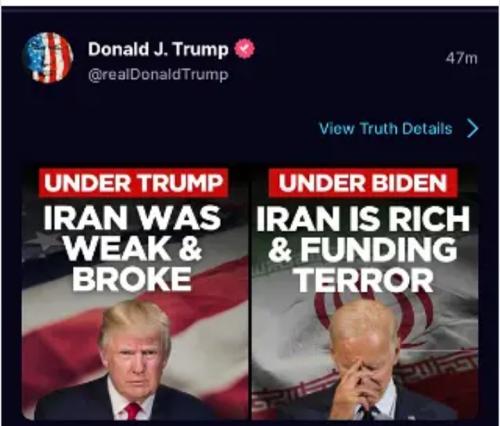Click the Donald J. Trump display name
This screenshot has height=426, width=500.
[x=158, y=49]
